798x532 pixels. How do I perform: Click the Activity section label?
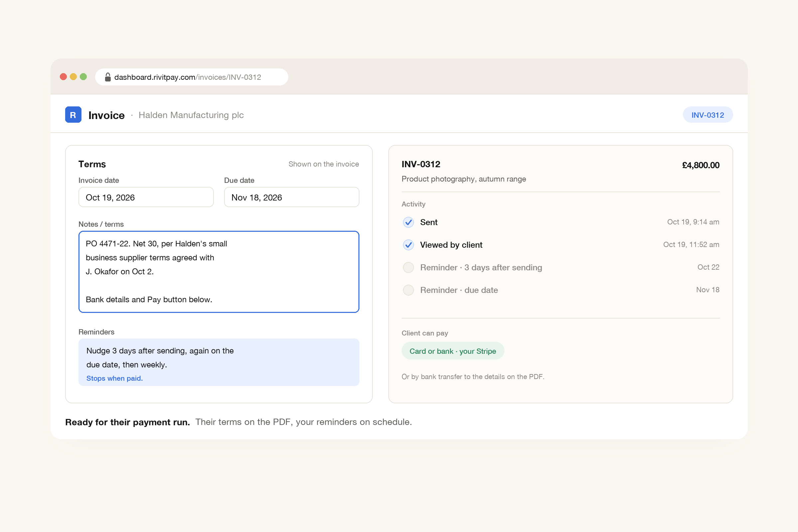tap(413, 204)
